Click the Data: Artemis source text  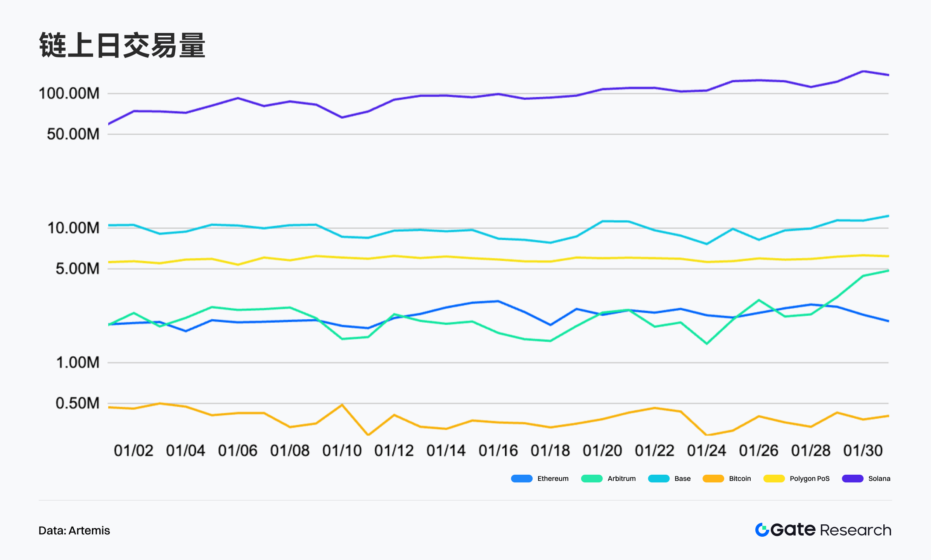[x=74, y=531]
